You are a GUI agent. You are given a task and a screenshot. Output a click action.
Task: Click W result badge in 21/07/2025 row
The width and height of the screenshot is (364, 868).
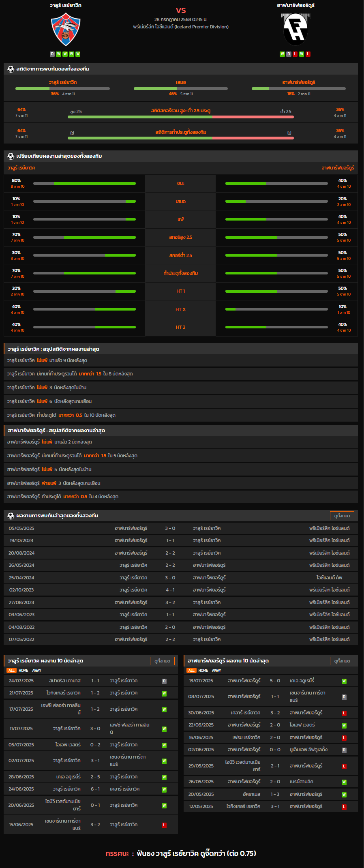pyautogui.click(x=164, y=693)
